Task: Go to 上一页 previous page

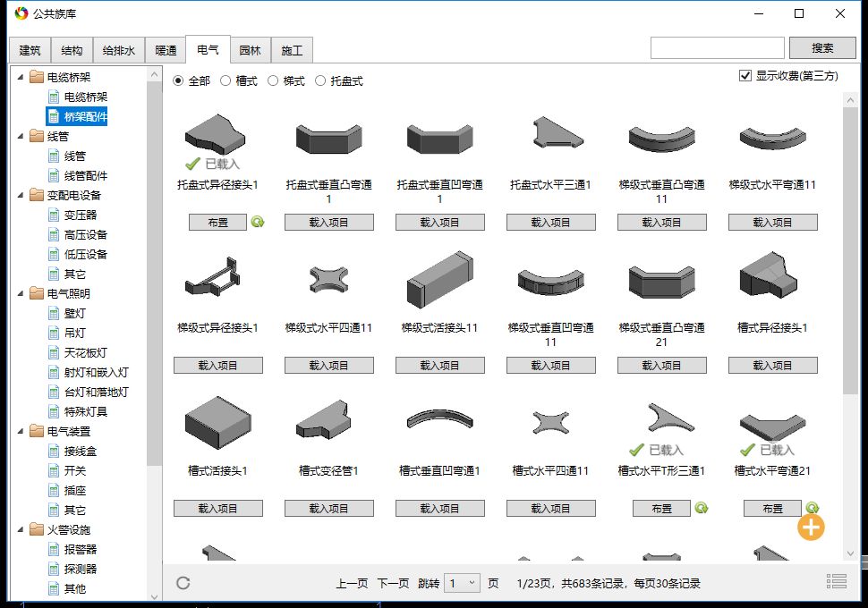Action: point(352,583)
